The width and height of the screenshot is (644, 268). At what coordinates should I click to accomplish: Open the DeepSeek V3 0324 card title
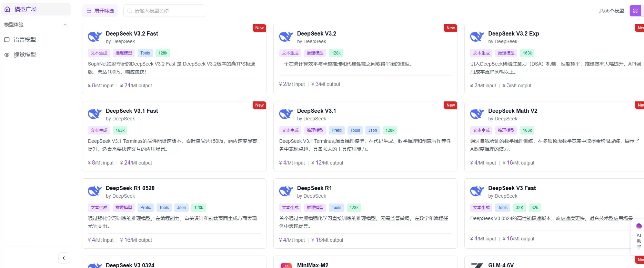[x=130, y=265]
